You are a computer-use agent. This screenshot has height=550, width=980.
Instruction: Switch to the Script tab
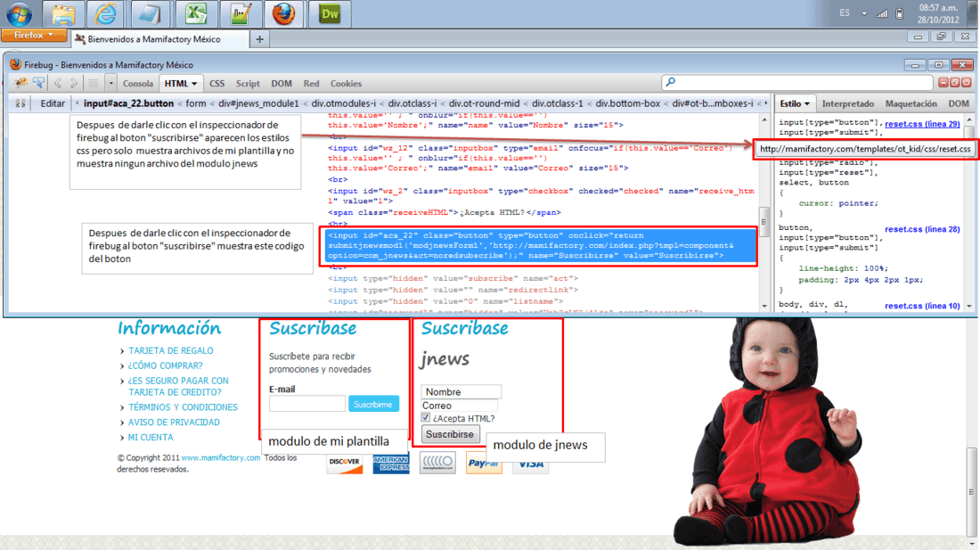pos(248,84)
